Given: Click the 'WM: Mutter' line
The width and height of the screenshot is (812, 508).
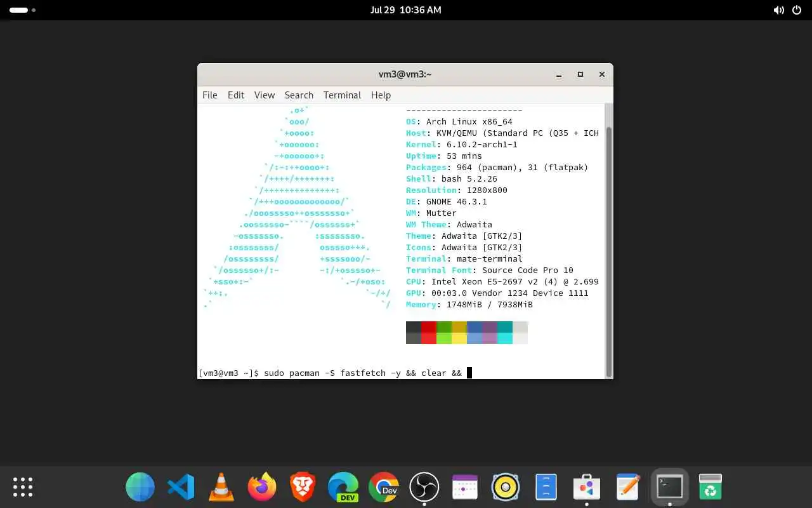Looking at the screenshot, I should [431, 213].
